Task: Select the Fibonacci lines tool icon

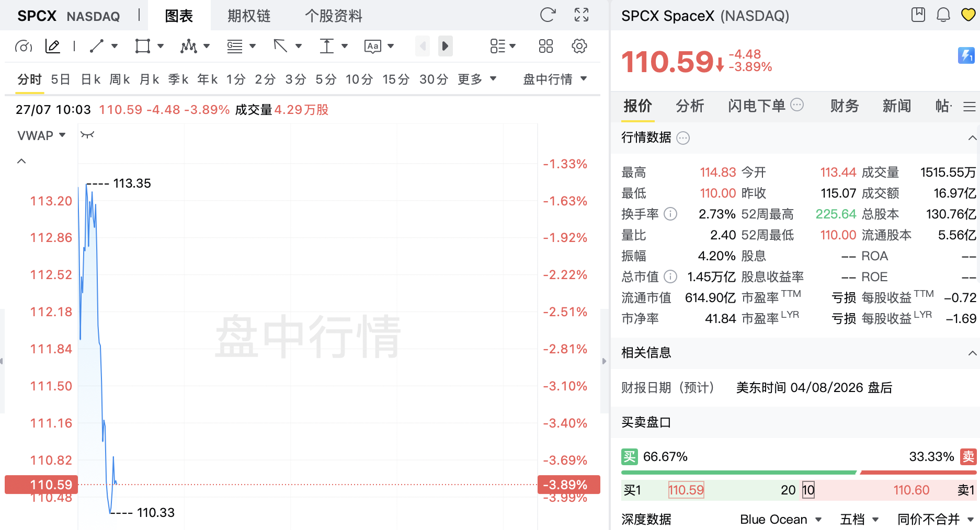Action: [x=235, y=46]
